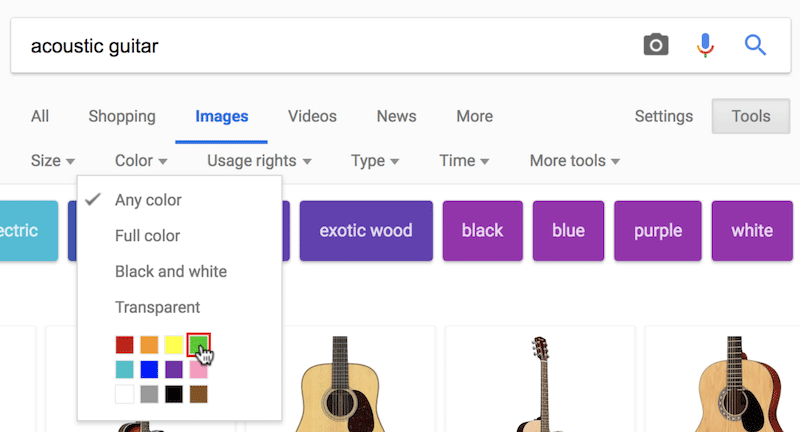Image resolution: width=800 pixels, height=432 pixels.
Task: Open the Usage rights dropdown
Action: [259, 161]
